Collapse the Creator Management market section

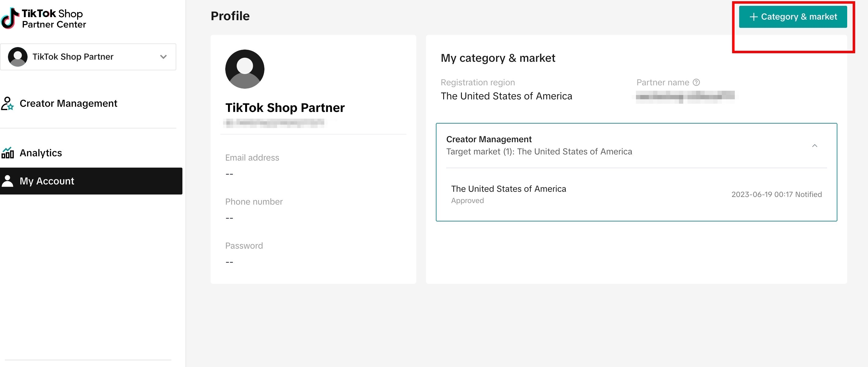coord(814,146)
